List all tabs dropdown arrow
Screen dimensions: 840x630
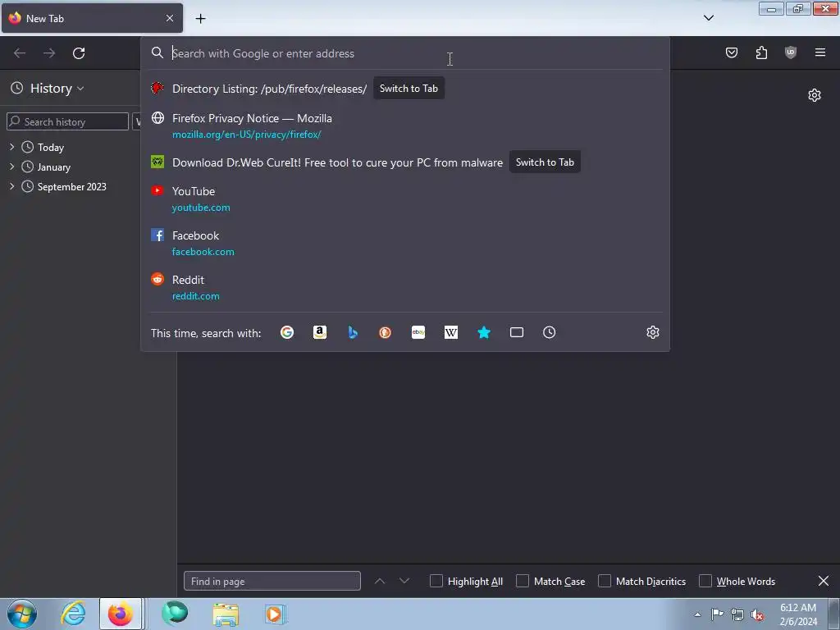coord(708,18)
